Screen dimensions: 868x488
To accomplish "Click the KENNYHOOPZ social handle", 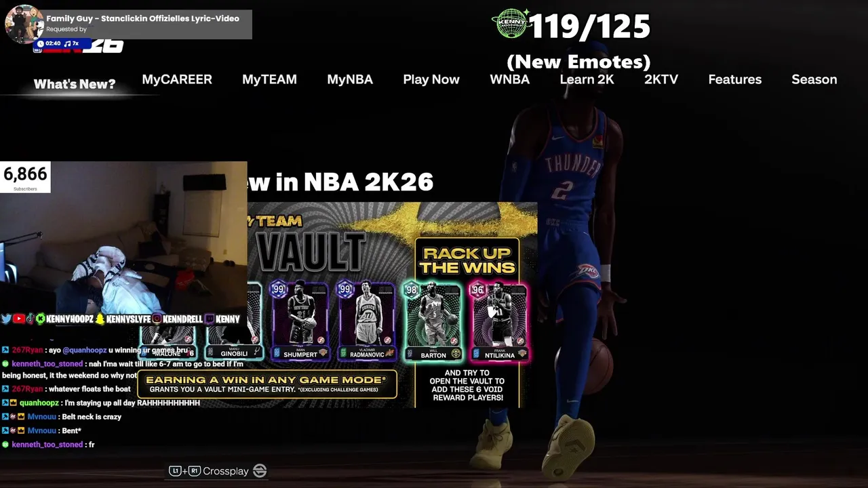I will coord(70,319).
